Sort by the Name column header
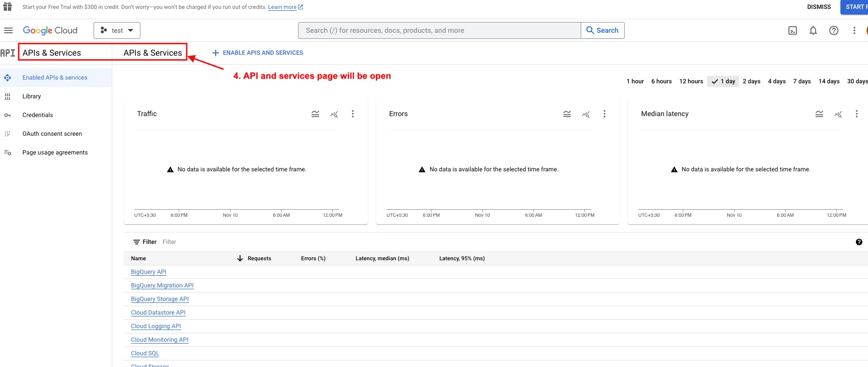 139,258
